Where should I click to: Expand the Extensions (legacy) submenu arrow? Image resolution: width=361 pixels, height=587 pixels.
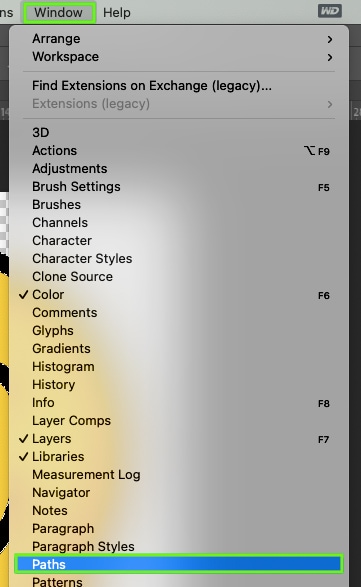coord(330,104)
